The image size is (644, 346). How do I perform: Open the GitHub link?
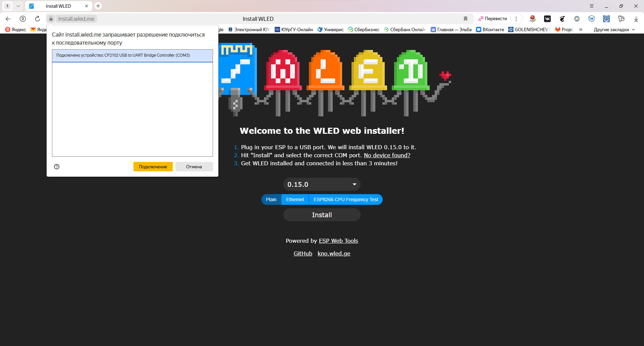coord(303,253)
